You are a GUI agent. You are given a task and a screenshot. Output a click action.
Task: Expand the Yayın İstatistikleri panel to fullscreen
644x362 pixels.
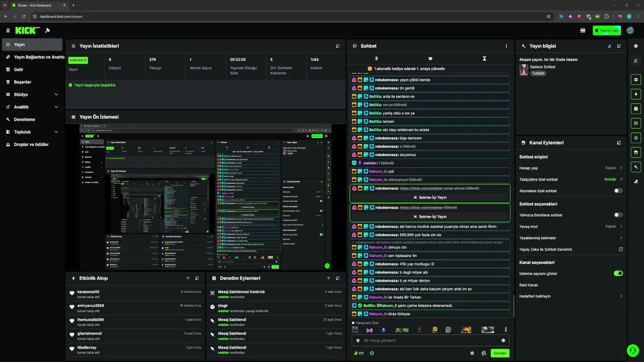(338, 46)
